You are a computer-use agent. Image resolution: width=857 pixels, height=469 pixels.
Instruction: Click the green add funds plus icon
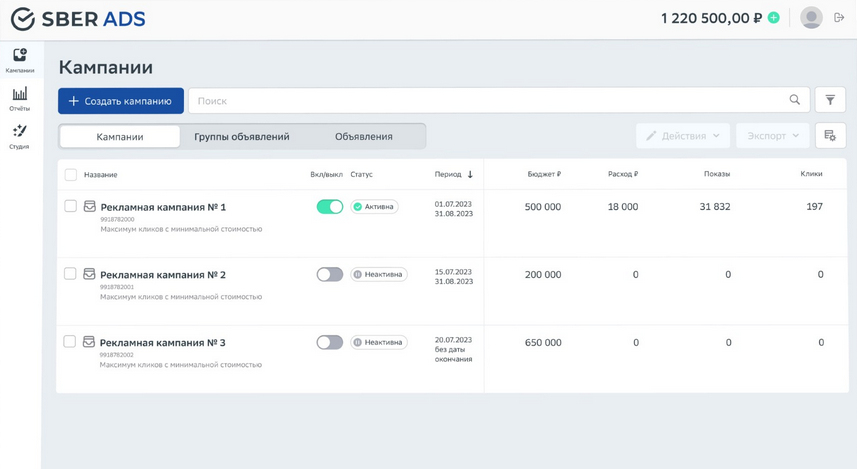click(x=773, y=18)
